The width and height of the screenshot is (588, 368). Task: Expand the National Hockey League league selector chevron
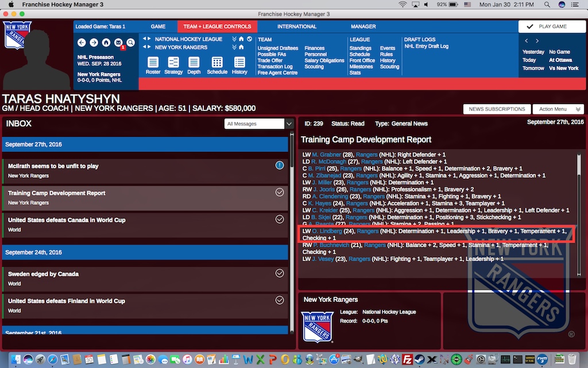tap(234, 39)
